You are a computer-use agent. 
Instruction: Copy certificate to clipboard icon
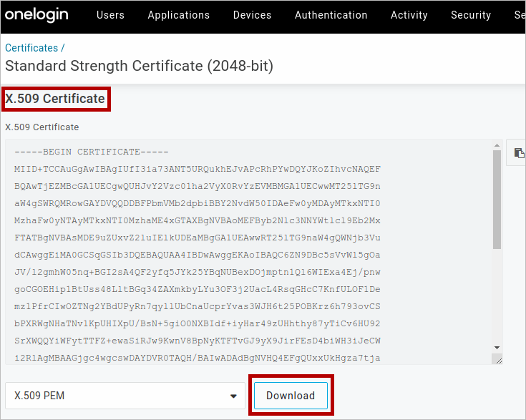pyautogui.click(x=519, y=152)
